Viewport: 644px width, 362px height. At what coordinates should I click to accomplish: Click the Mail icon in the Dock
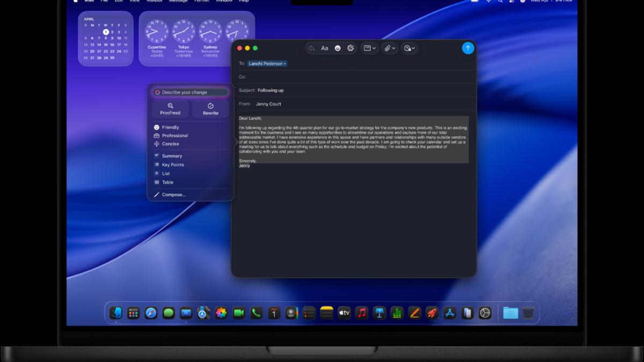point(186,313)
